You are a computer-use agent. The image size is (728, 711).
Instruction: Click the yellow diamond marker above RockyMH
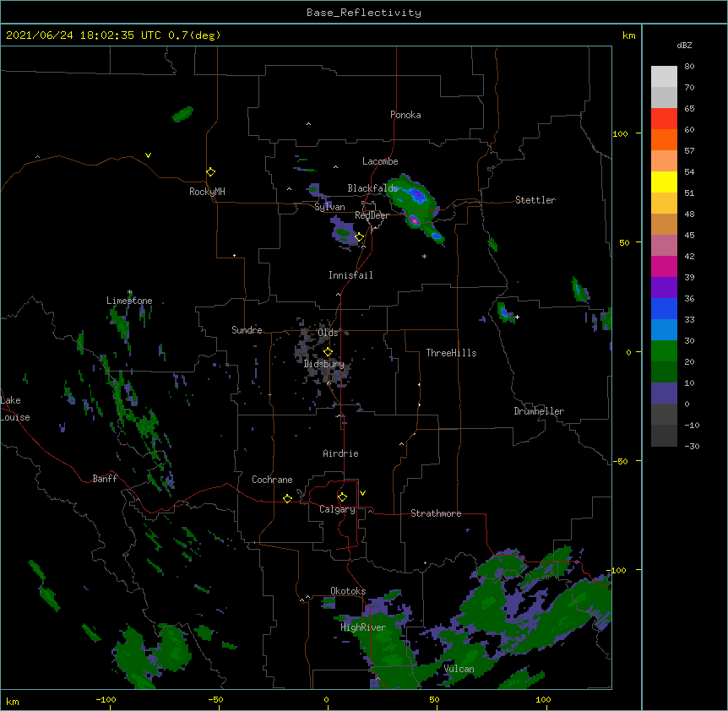point(211,172)
